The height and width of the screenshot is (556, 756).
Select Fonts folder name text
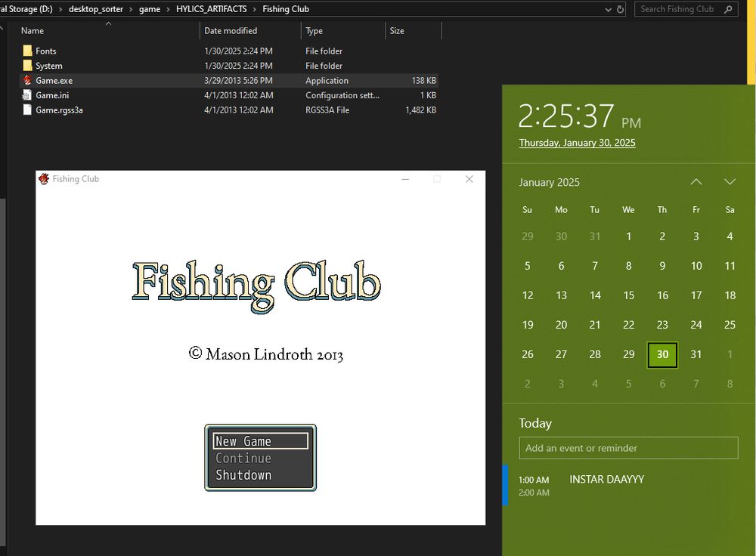(x=46, y=51)
